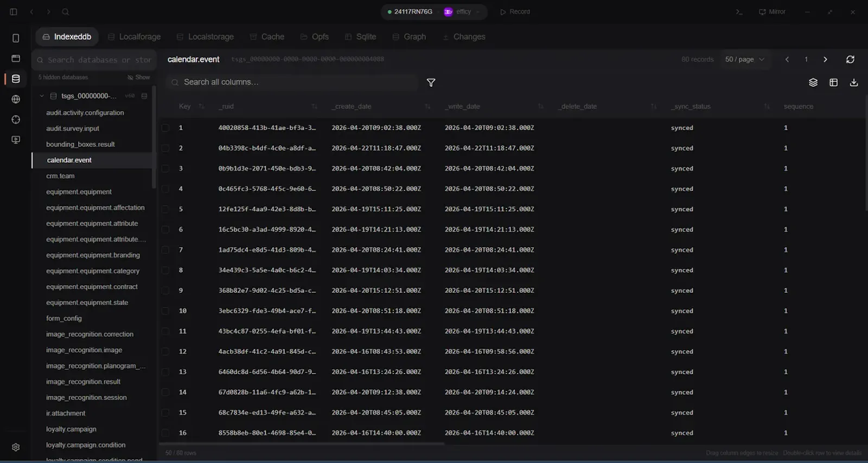Viewport: 868px width, 463px height.
Task: Switch to the Cache tab
Action: pyautogui.click(x=267, y=37)
